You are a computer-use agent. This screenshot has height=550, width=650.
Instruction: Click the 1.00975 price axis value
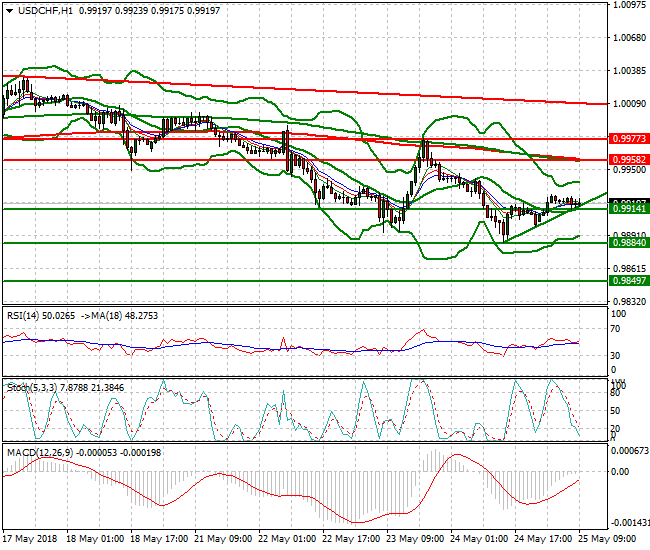[629, 5]
